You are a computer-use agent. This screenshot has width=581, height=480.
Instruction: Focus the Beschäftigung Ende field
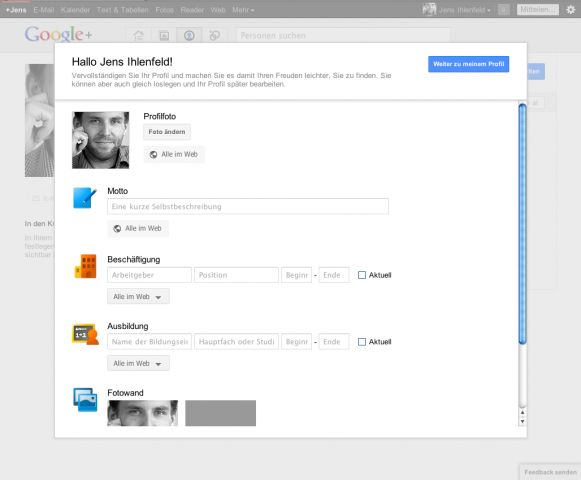tap(334, 275)
